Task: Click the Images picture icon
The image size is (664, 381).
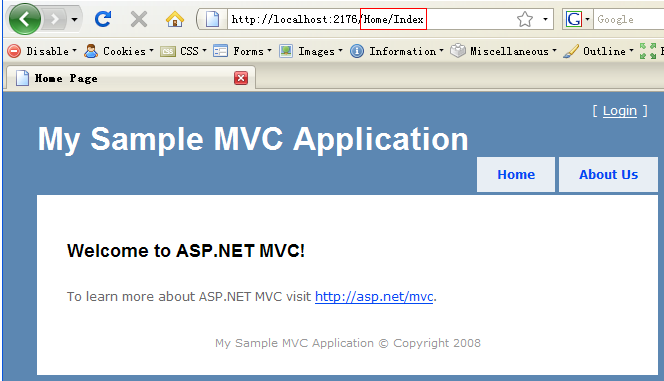Action: [286, 51]
